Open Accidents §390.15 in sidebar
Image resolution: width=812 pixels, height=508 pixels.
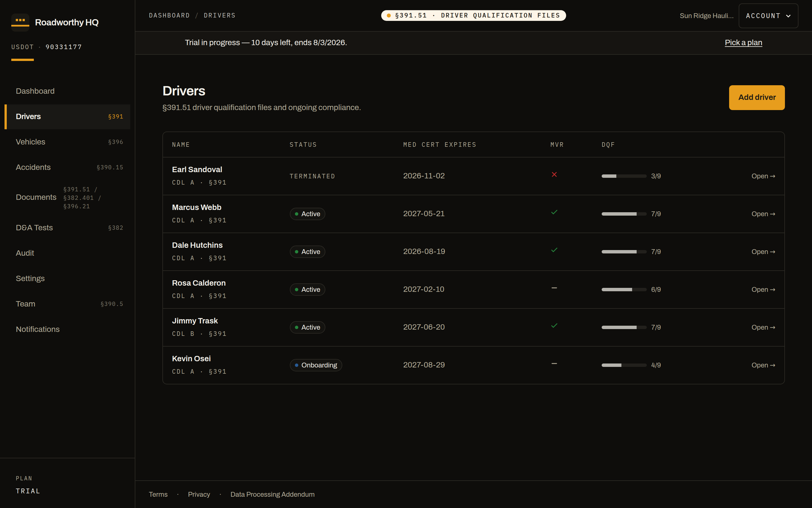[x=67, y=167]
